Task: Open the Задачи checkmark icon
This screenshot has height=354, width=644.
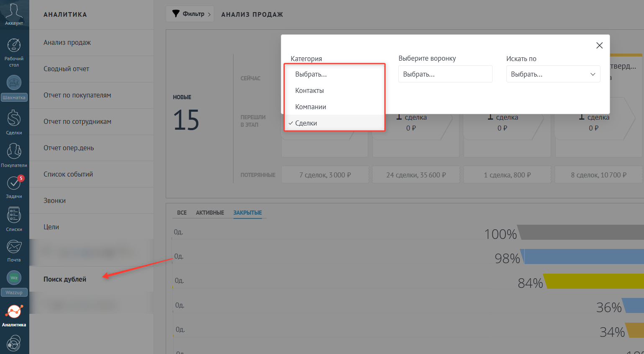Action: 14,183
